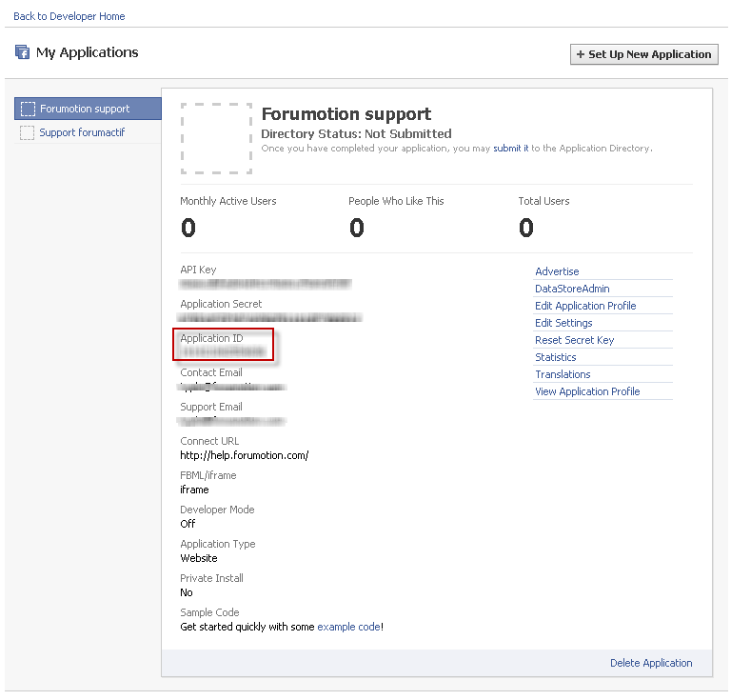Viewport: 731px width, 700px height.
Task: Click the blurred Application Secret value
Action: coord(269,317)
